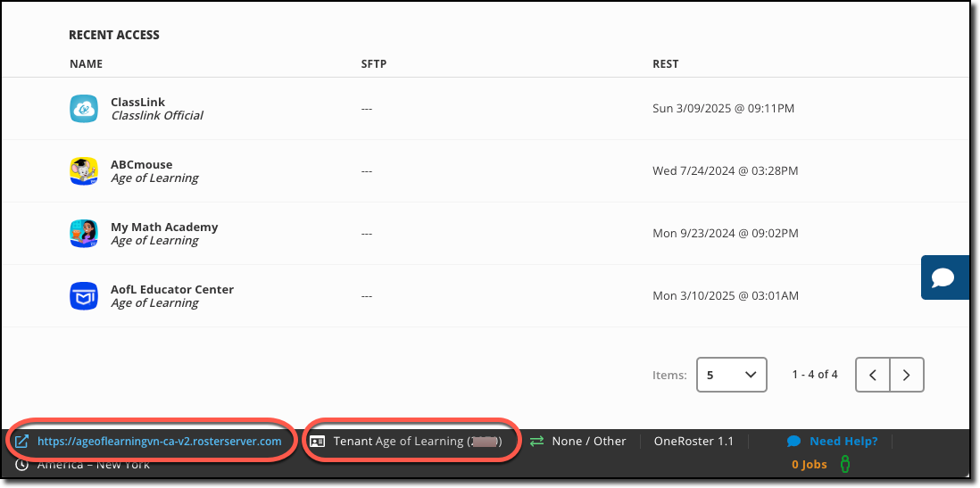This screenshot has height=488, width=980.
Task: Click the OneRoster 1.1 status entry
Action: (x=693, y=441)
